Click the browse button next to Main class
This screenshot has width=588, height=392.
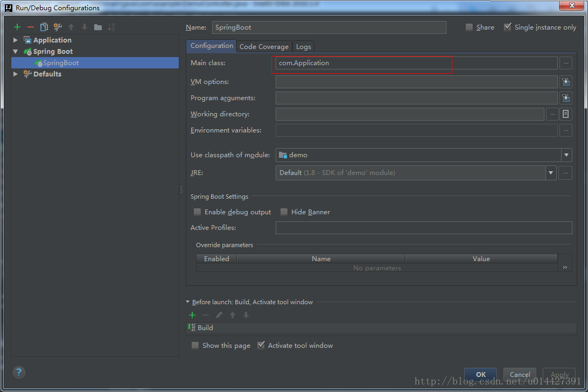[x=565, y=63]
